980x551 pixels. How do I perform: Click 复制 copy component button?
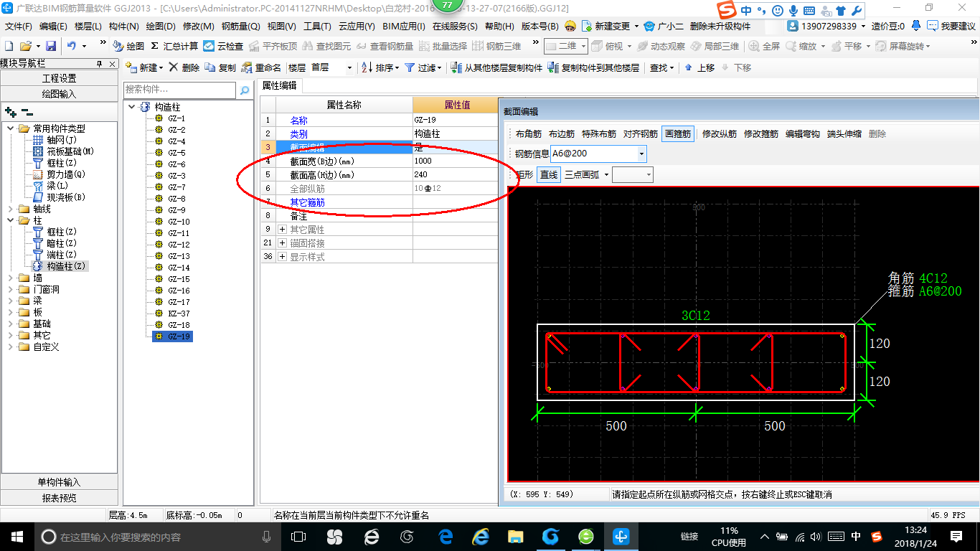coord(220,67)
